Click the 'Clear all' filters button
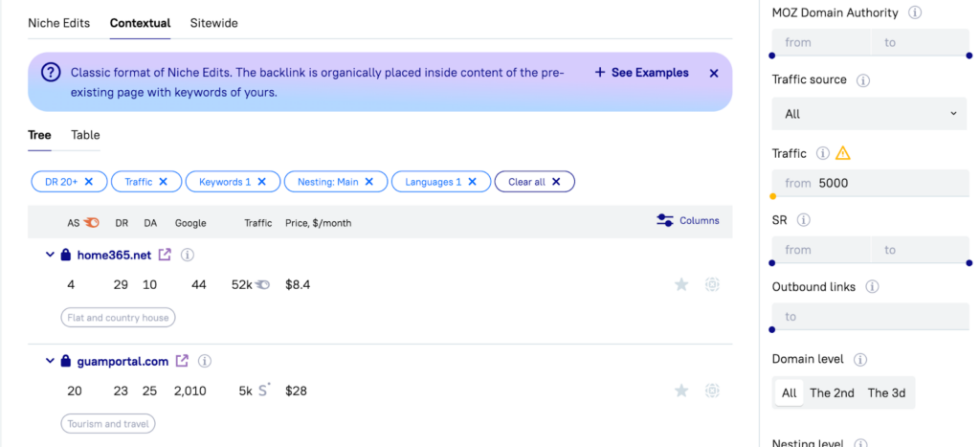Screen dimensions: 980x447 pos(534,182)
